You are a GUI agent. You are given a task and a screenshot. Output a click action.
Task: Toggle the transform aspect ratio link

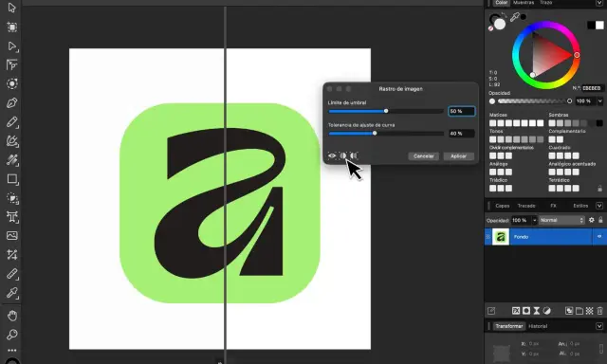point(600,348)
